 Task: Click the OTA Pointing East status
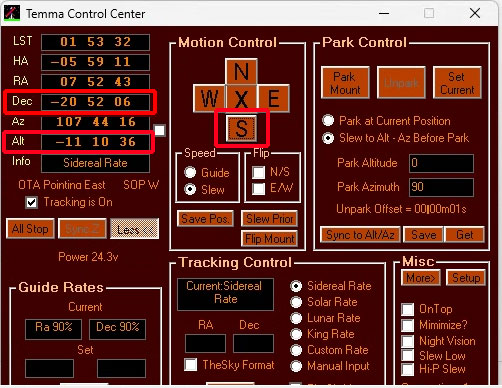tap(62, 185)
